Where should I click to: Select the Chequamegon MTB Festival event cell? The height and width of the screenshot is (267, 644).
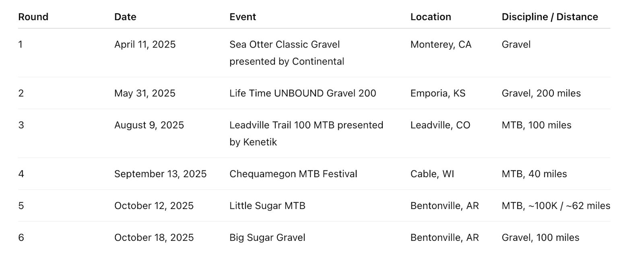(293, 174)
